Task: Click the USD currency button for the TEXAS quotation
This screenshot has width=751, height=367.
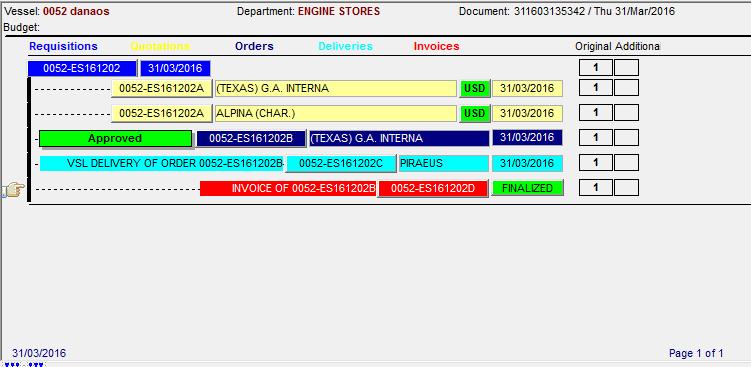Action: (475, 89)
